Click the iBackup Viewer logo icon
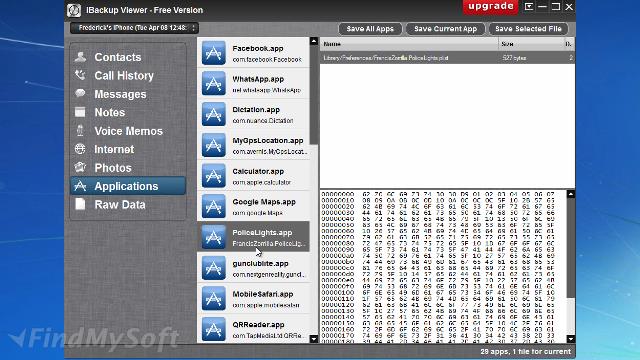 74,10
